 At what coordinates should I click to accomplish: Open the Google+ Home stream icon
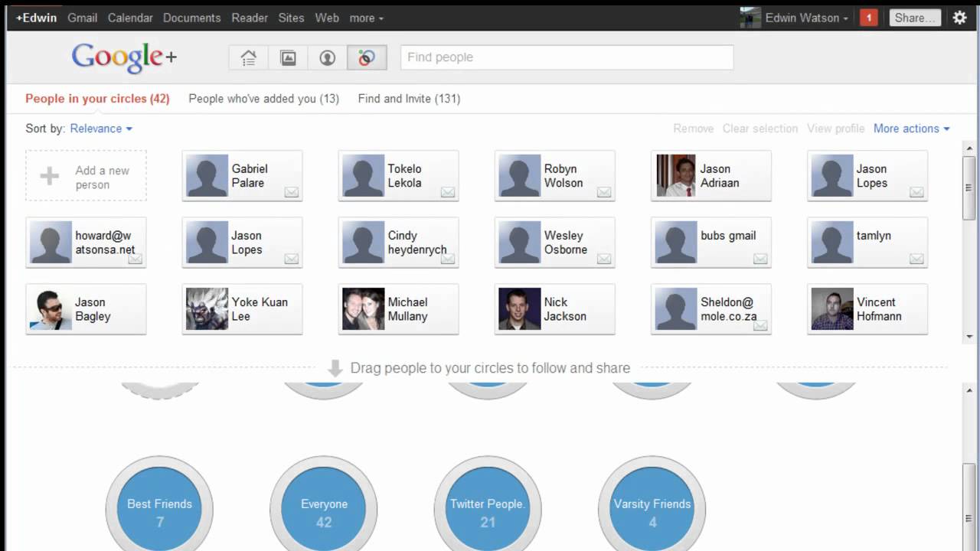249,57
